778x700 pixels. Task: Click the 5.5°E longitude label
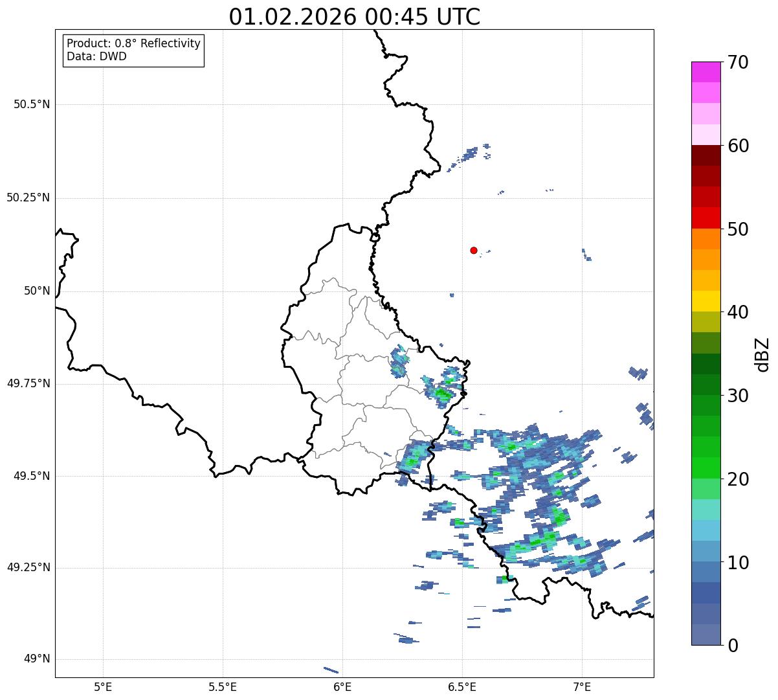tap(223, 686)
